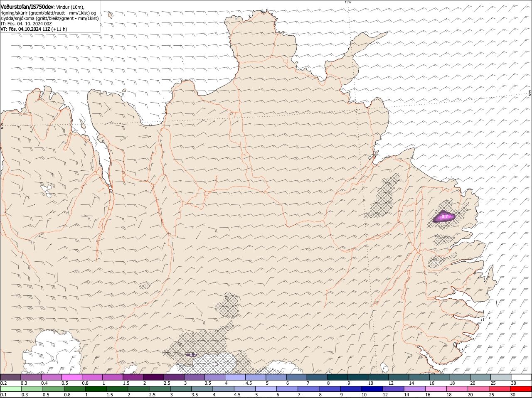Pick bright pink snow swatch between 0.5 and 0.8
The image size is (532, 398).
[71, 377]
